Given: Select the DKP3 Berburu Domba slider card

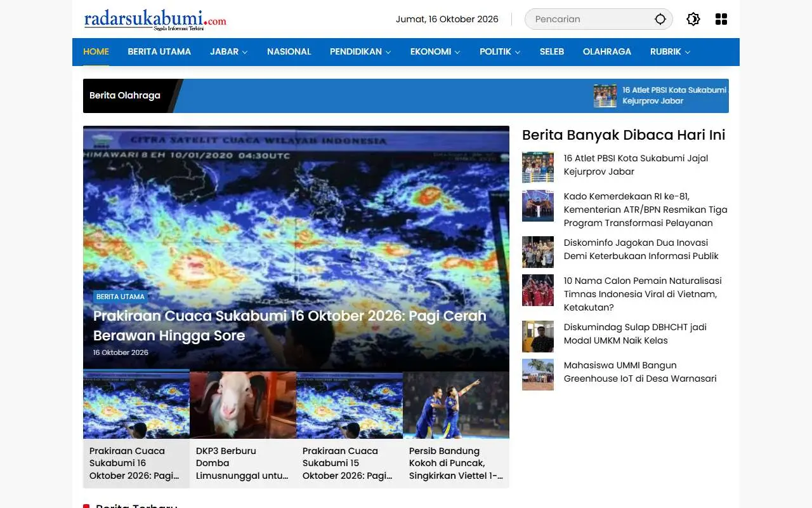Looking at the screenshot, I should [243, 429].
